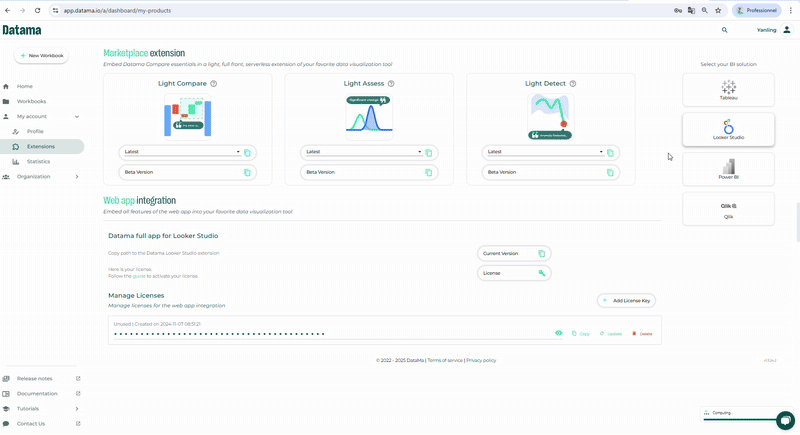
Task: Copy Light Compare Latest version link
Action: click(x=247, y=153)
